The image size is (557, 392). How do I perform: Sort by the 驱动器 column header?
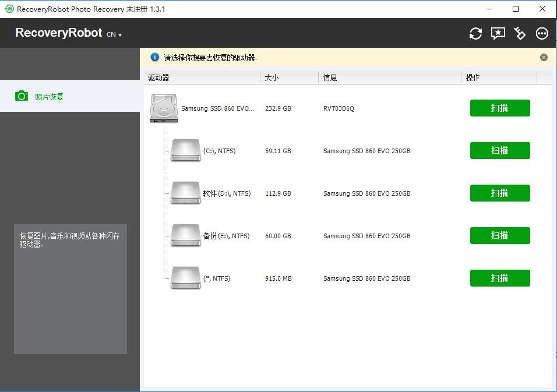click(x=202, y=77)
